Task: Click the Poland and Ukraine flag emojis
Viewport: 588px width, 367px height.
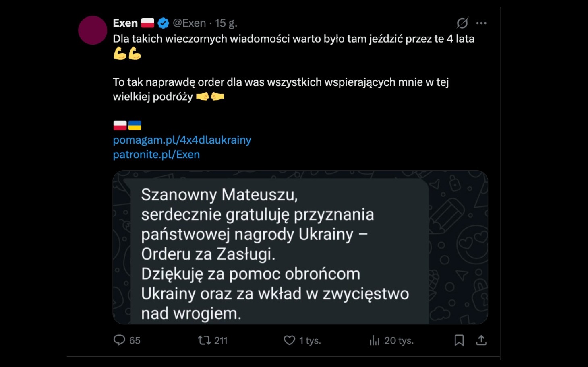Action: [127, 126]
